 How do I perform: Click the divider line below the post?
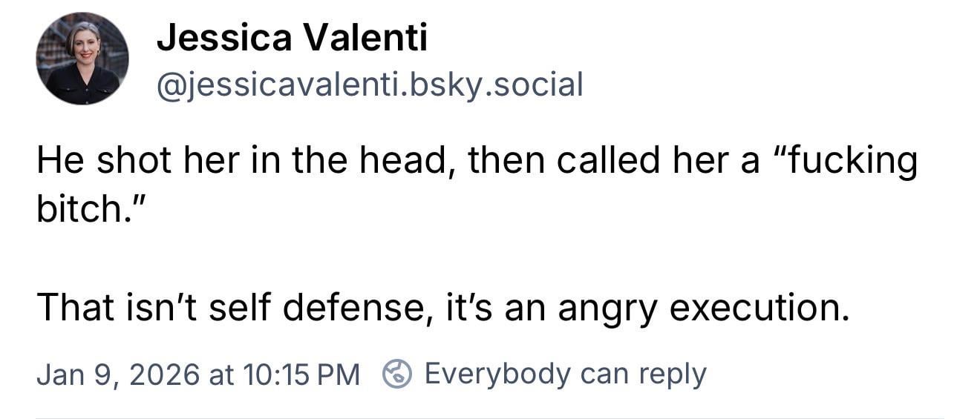tap(490, 418)
